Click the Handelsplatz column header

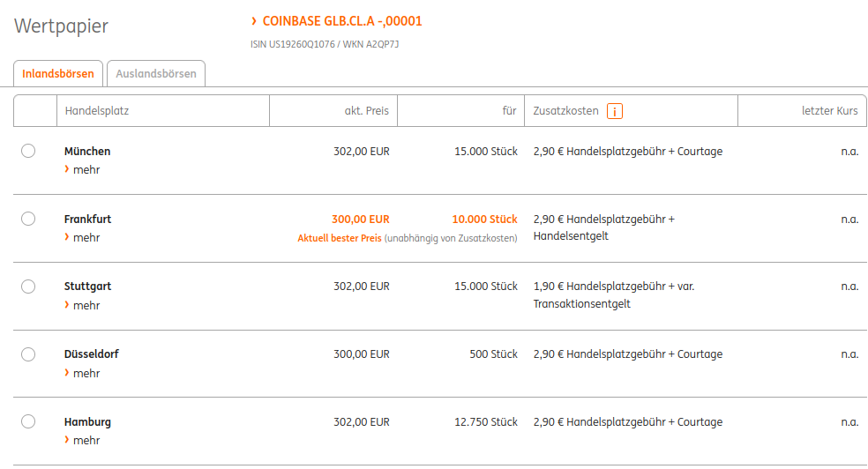pyautogui.click(x=97, y=111)
